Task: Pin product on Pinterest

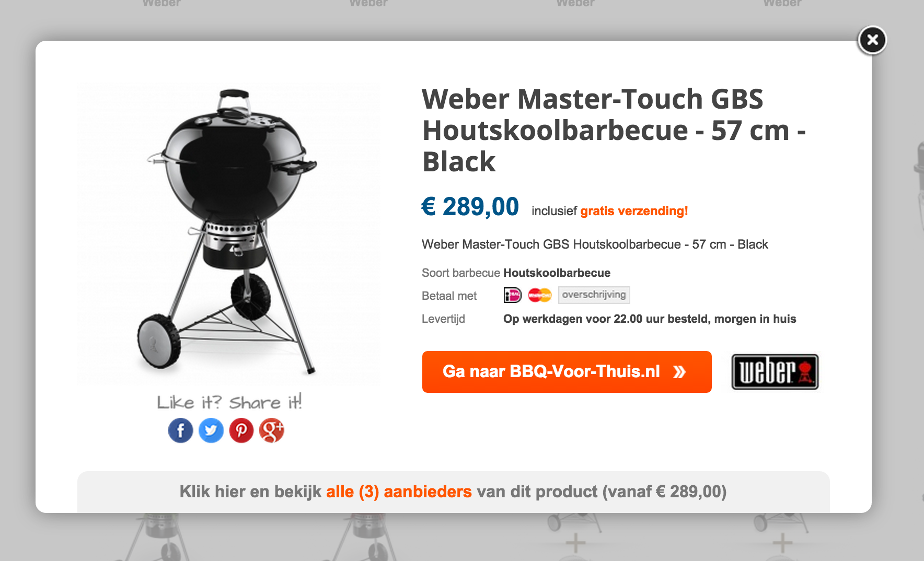Action: [x=241, y=430]
